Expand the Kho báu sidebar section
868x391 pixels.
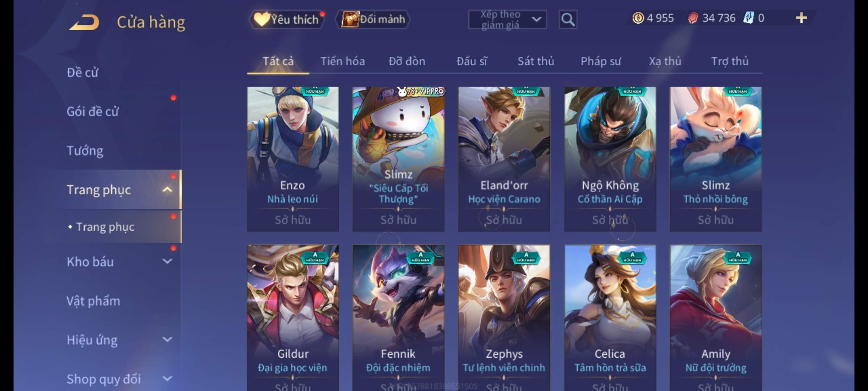pos(167,261)
